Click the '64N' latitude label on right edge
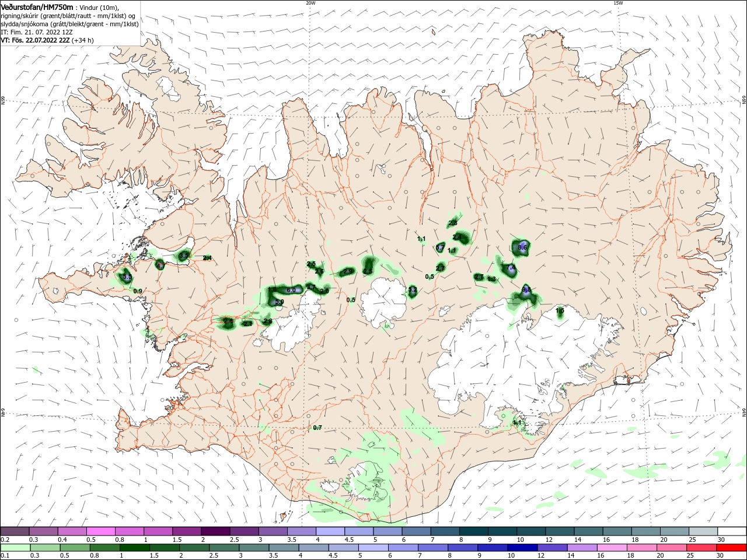 pos(744,412)
